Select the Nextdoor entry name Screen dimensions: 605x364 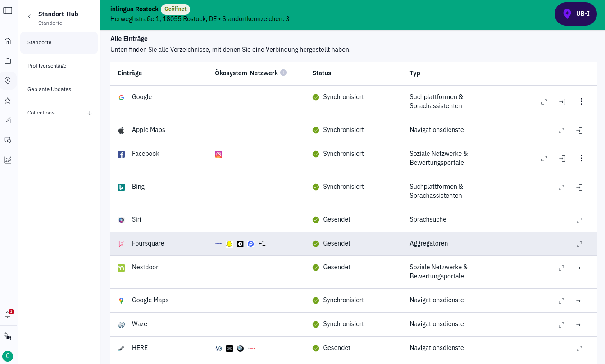(145, 267)
